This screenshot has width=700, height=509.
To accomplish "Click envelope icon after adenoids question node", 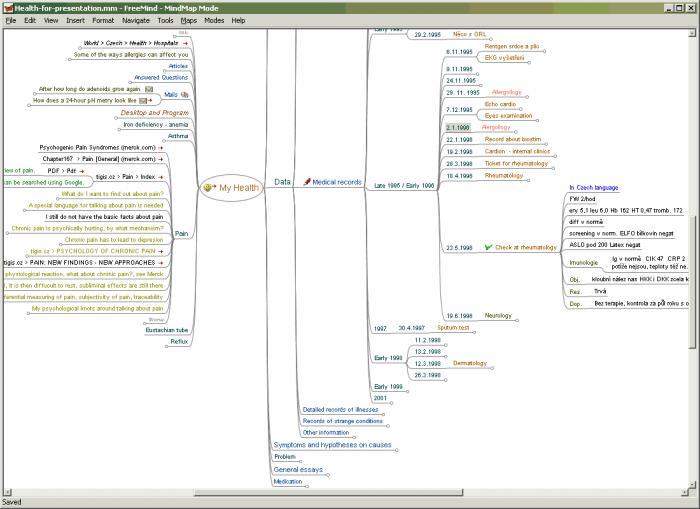I will (x=149, y=88).
